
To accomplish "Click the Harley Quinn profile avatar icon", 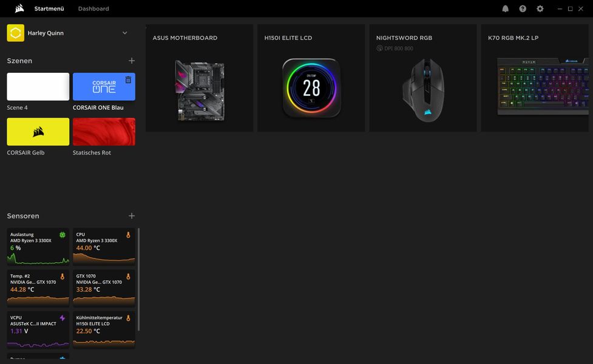I will click(x=16, y=33).
